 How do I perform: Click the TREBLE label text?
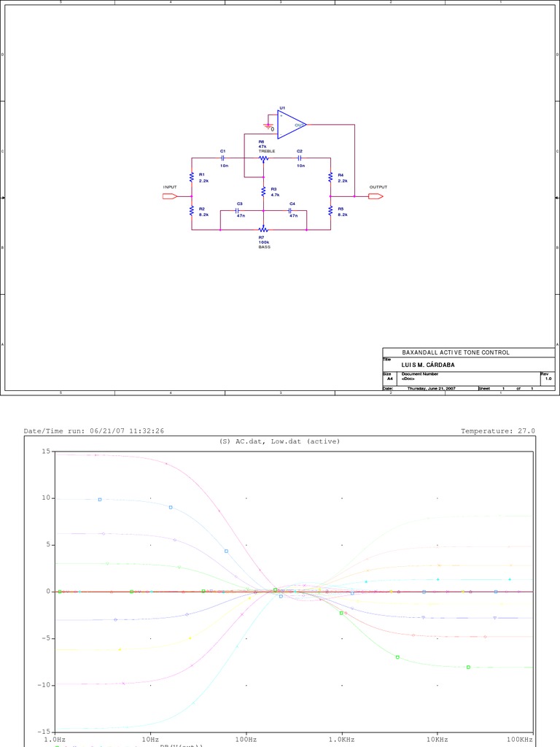267,151
